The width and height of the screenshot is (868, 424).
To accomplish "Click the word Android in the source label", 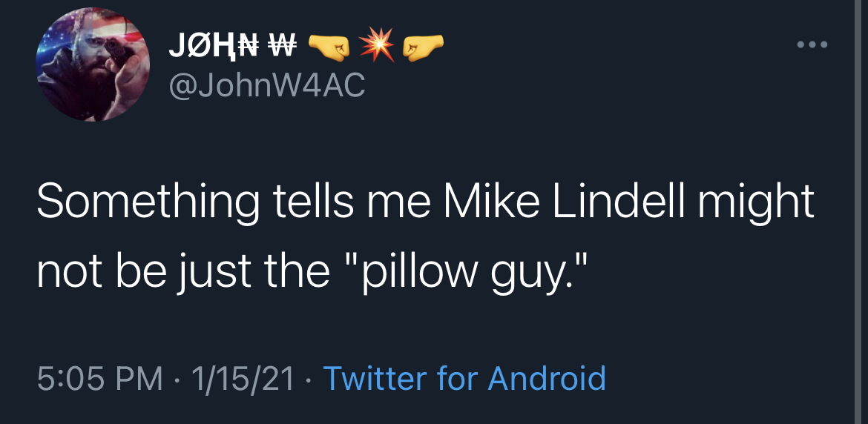I will tap(546, 379).
